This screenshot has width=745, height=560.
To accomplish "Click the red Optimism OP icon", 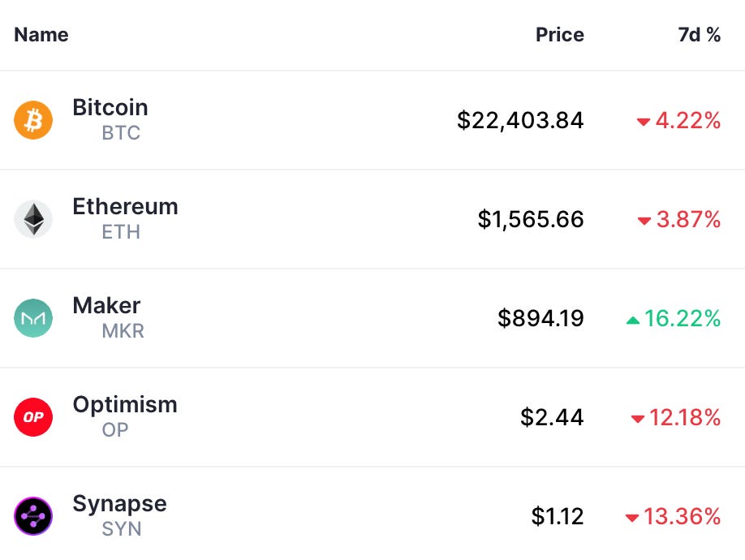I will click(x=33, y=417).
